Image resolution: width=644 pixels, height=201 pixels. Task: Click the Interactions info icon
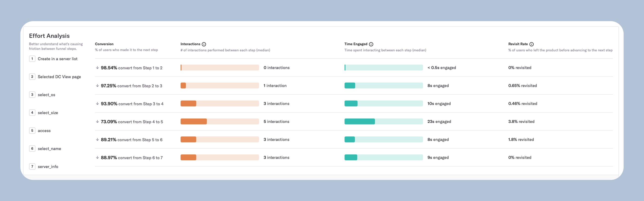pyautogui.click(x=204, y=44)
